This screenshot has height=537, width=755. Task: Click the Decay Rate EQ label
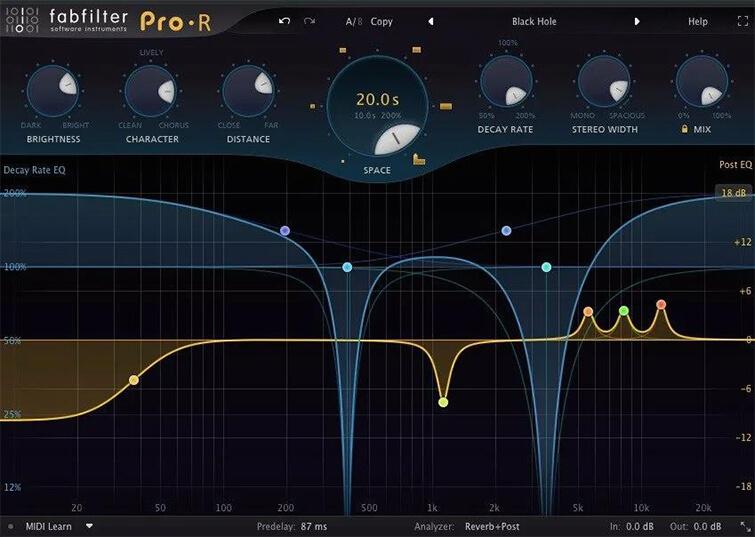tap(34, 170)
